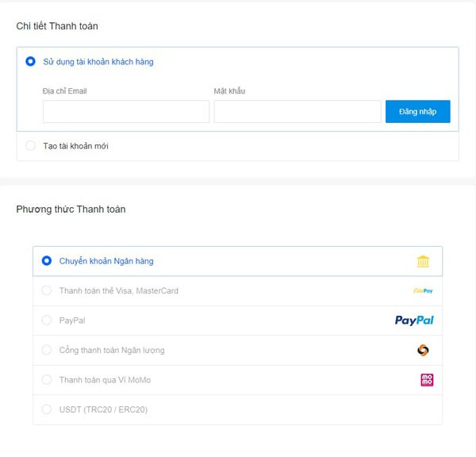Click the pink MoMo wallet icon
The height and width of the screenshot is (457, 476).
coord(427,380)
